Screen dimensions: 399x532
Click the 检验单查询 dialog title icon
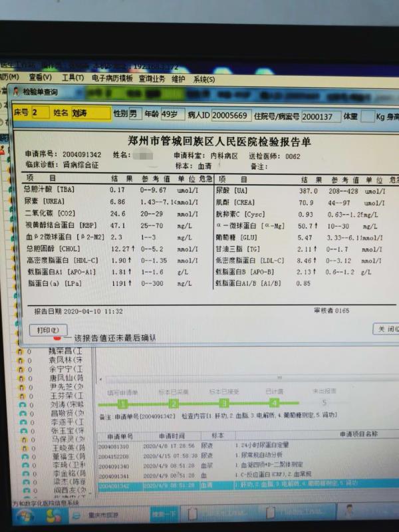[17, 91]
